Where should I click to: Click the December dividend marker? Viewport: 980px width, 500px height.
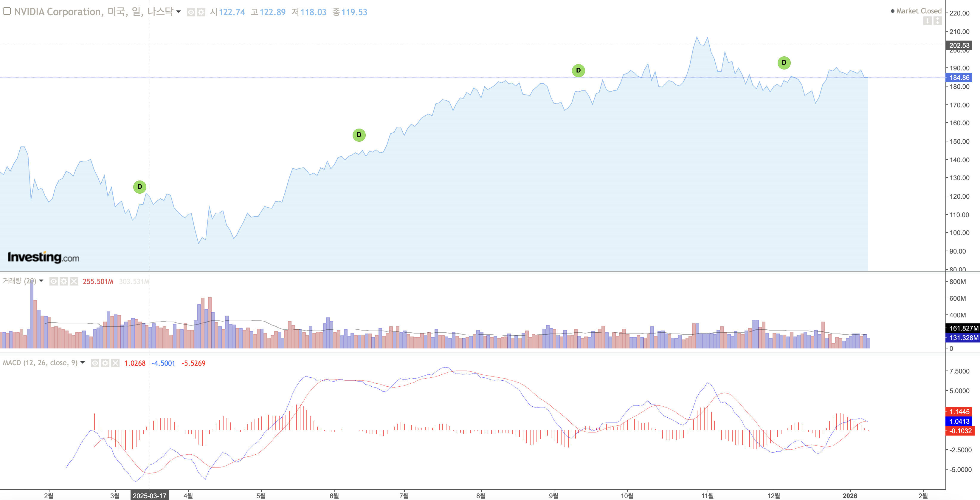tap(784, 63)
